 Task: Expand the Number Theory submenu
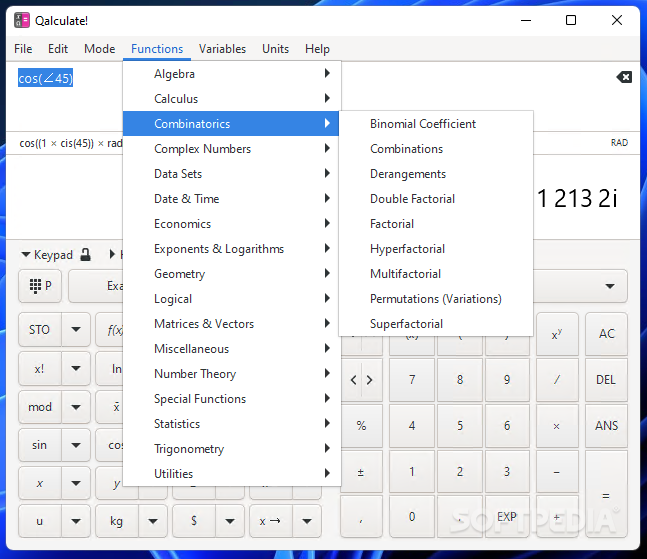point(231,373)
